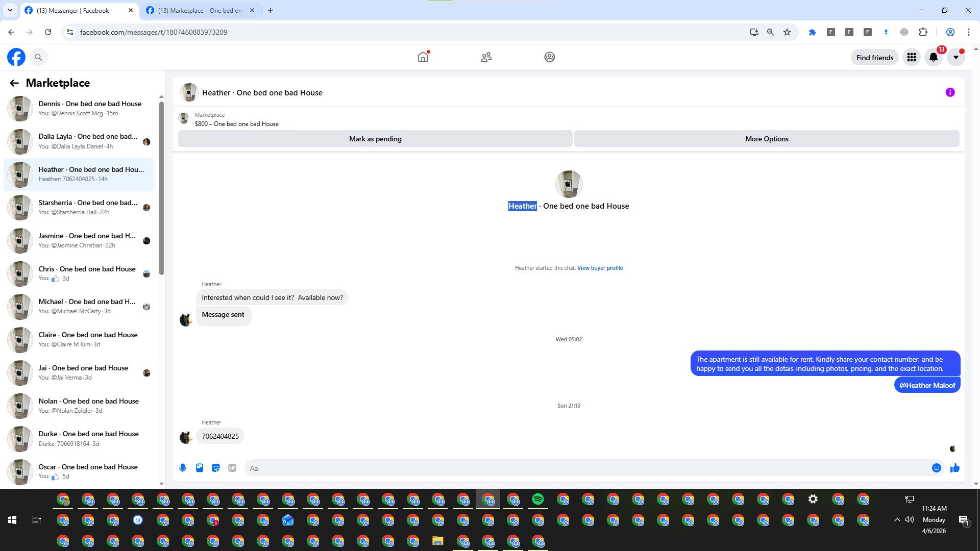Open the Starsherria conversation
This screenshot has width=980, height=551.
tap(79, 207)
